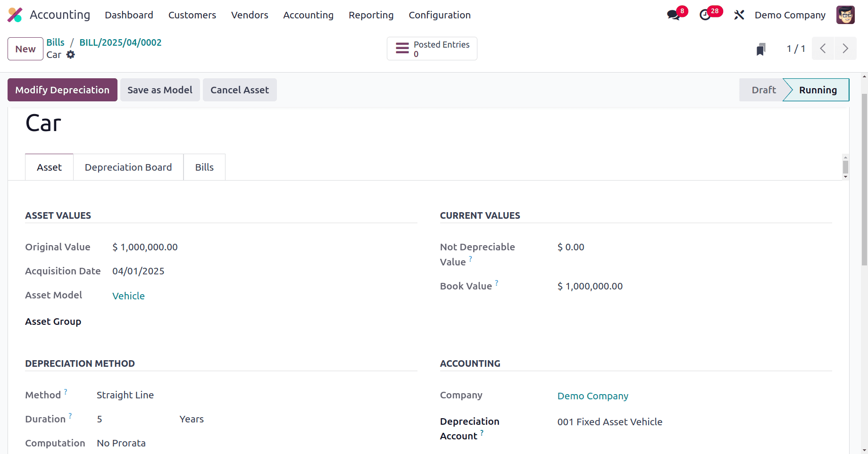Switch to the Asset tab
Image resolution: width=868 pixels, height=454 pixels.
[49, 167]
